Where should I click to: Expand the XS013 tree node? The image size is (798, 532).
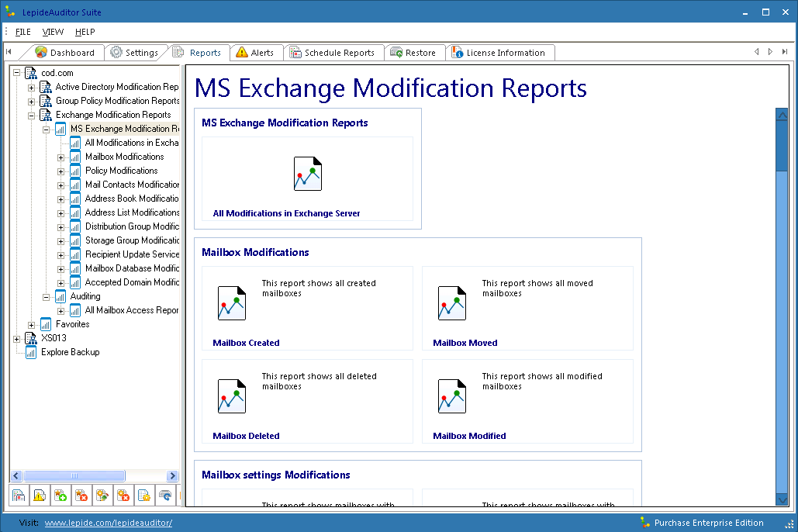(17, 339)
